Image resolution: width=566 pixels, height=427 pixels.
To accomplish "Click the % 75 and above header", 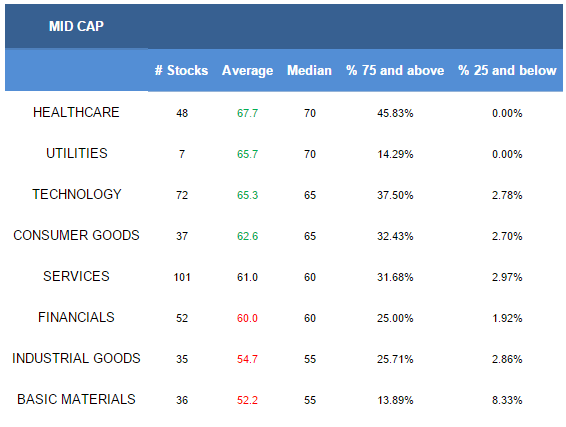I will (x=395, y=70).
